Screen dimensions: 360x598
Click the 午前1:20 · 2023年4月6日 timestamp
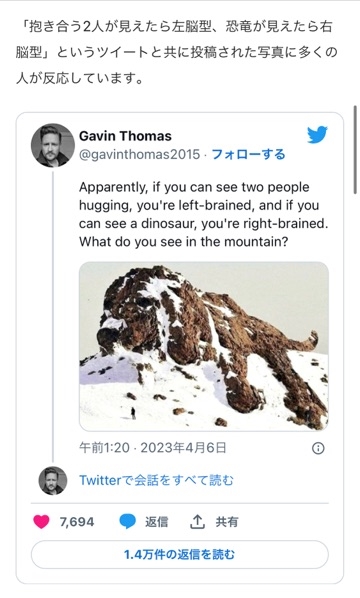pos(153,448)
